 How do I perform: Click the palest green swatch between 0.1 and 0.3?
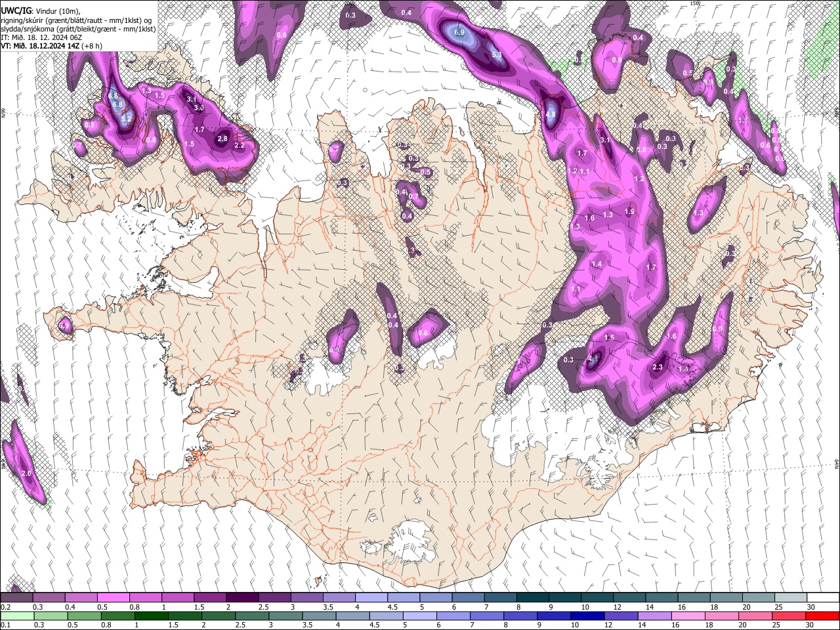17,616
